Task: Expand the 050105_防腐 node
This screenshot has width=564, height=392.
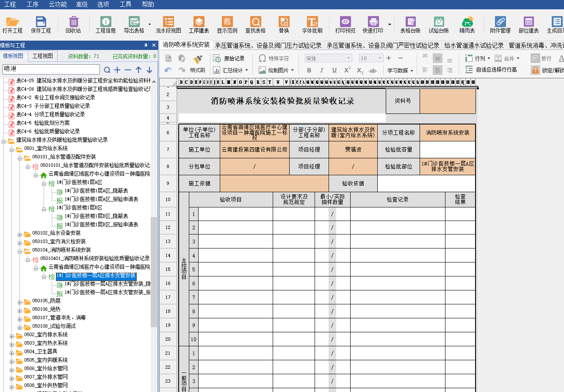Action: point(20,302)
